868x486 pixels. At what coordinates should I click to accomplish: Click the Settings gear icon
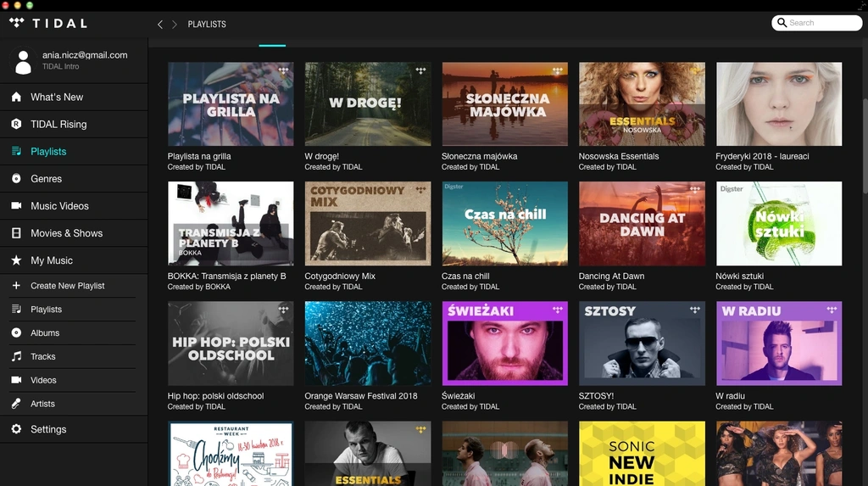click(x=16, y=429)
